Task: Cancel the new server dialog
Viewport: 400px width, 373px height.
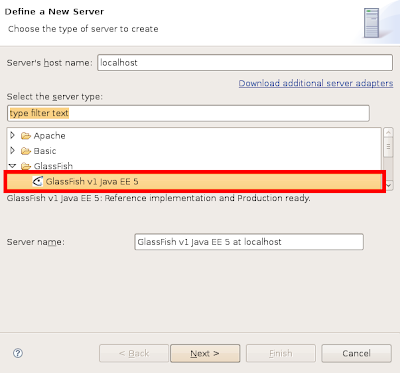Action: (356, 353)
